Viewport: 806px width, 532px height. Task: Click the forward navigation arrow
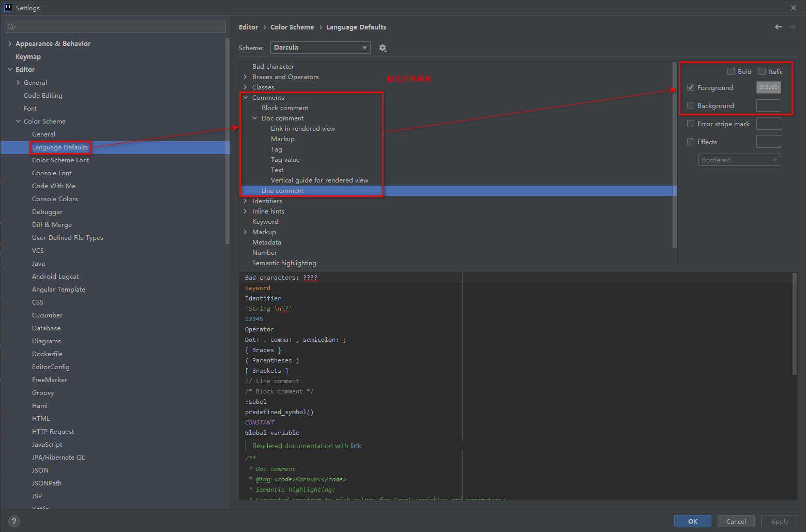coord(792,27)
